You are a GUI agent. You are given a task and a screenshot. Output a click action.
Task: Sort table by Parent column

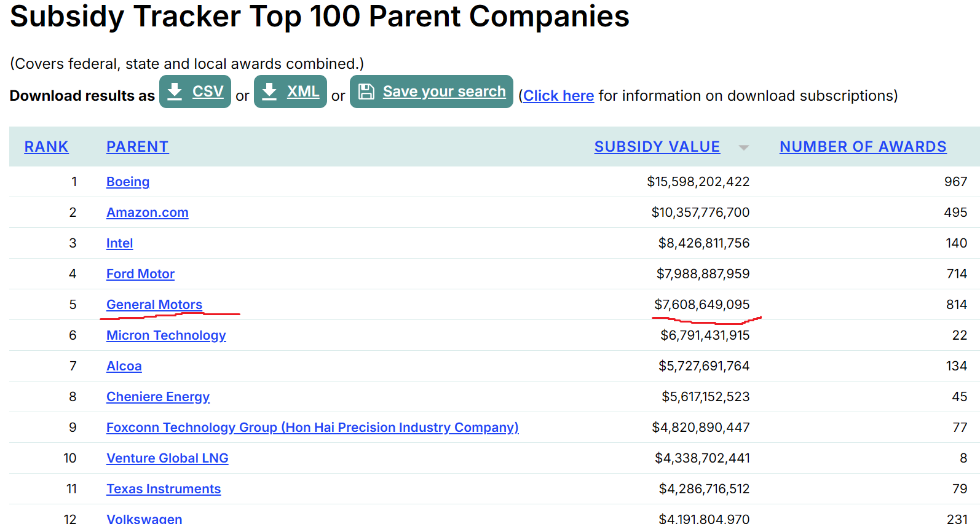[x=137, y=147]
